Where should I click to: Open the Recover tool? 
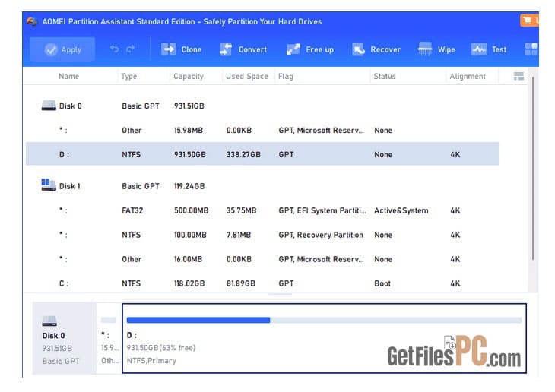coord(376,49)
